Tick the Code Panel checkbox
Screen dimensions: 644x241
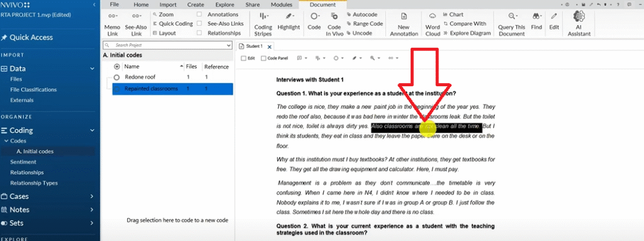point(264,59)
